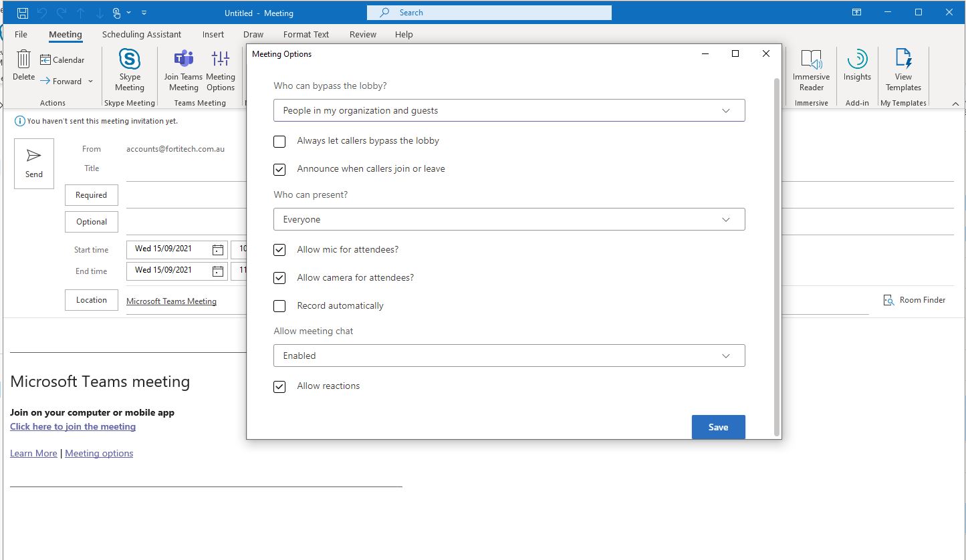
Task: Click the Microsoft Teams Meeting location text
Action: pos(171,301)
